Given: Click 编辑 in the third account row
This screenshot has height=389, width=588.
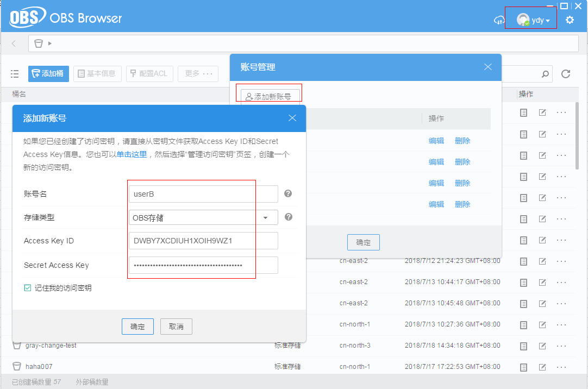Looking at the screenshot, I should 436,183.
